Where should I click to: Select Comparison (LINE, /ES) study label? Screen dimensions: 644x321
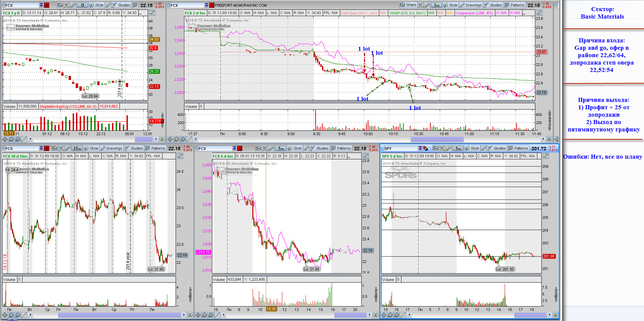point(474,13)
